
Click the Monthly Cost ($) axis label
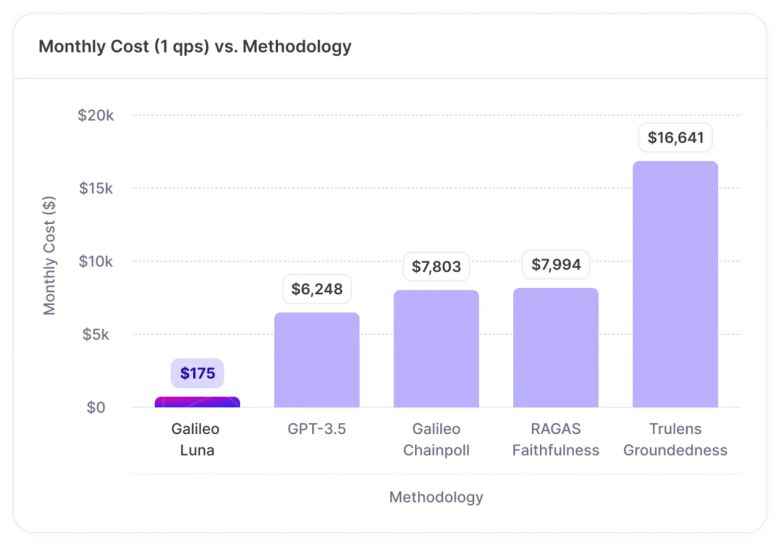pyautogui.click(x=50, y=256)
